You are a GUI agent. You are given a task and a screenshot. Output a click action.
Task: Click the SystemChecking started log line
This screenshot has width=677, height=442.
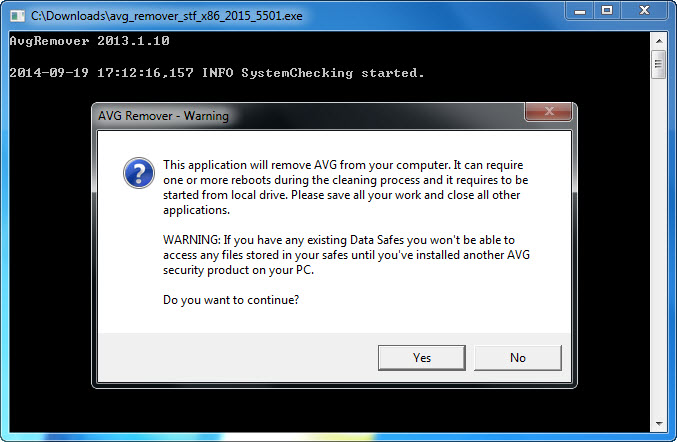tap(217, 73)
